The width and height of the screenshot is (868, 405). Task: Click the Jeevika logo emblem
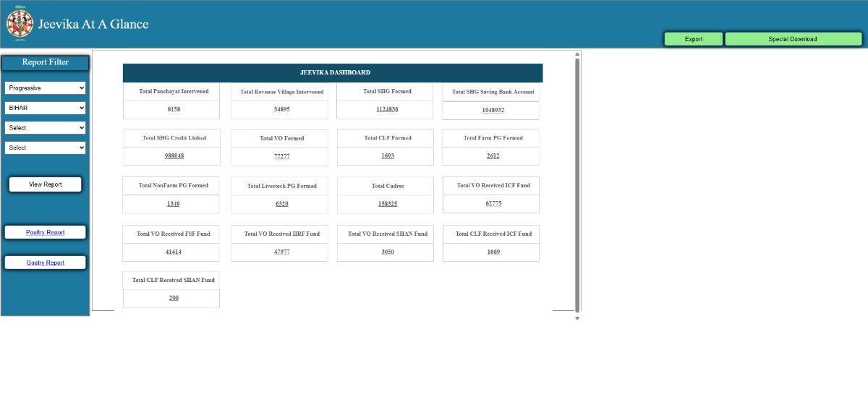click(x=20, y=24)
